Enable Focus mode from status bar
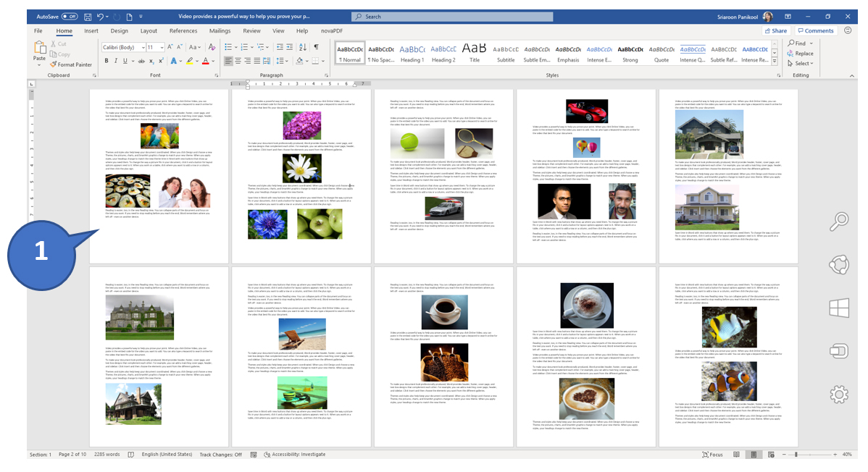868x472 pixels. pos(712,455)
